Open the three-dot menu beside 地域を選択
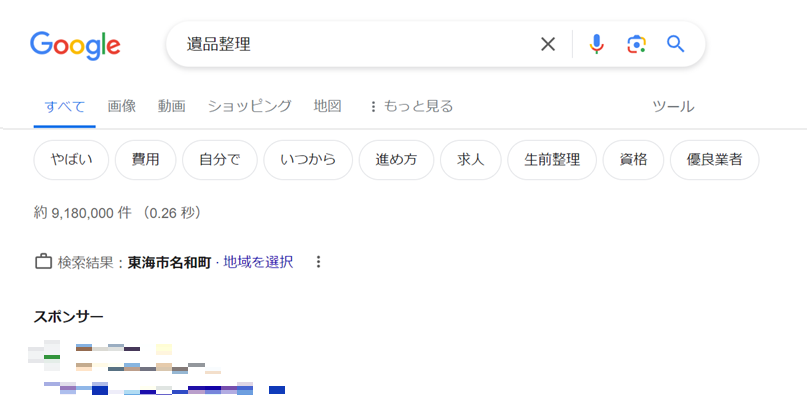 [x=319, y=262]
